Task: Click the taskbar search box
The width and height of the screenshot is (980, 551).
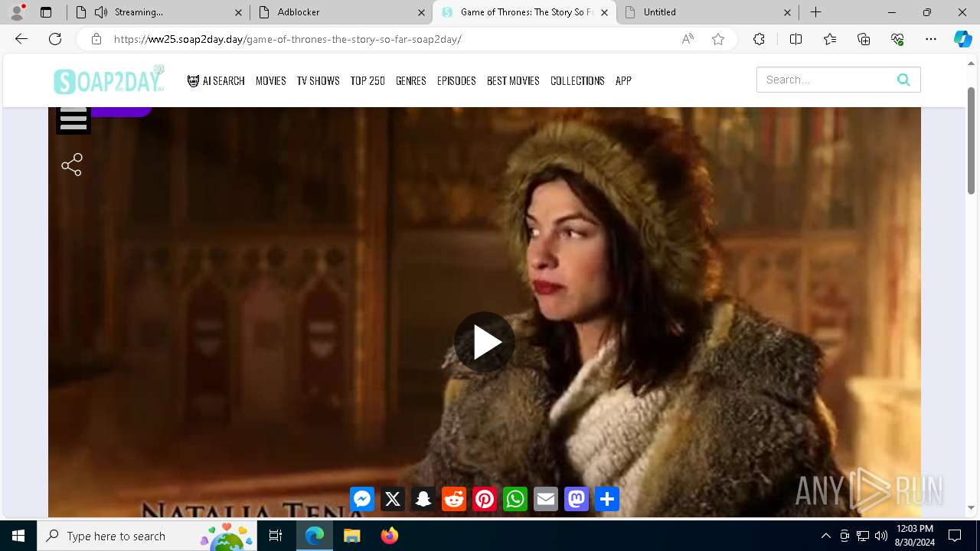Action: tap(147, 536)
